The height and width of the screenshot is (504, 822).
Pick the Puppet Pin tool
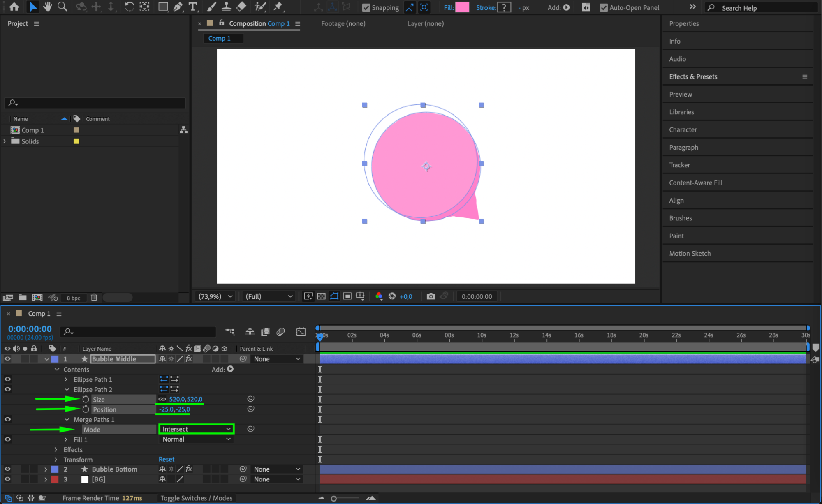[x=278, y=7]
